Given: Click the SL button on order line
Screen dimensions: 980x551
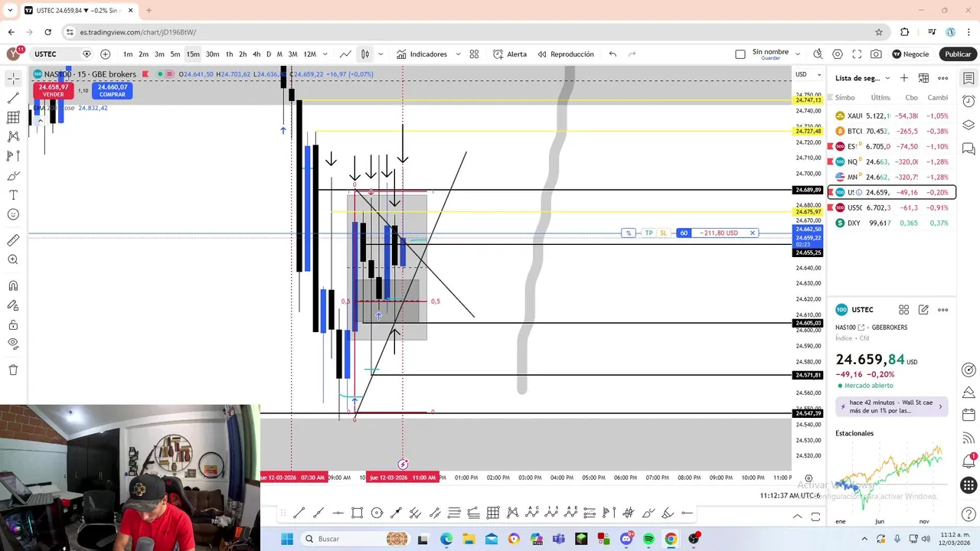Looking at the screenshot, I should pos(663,233).
